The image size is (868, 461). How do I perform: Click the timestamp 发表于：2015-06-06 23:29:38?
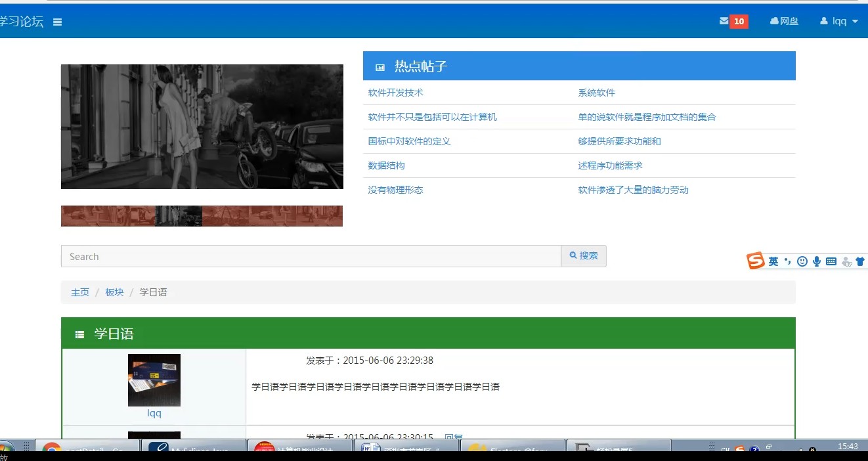[x=370, y=361]
